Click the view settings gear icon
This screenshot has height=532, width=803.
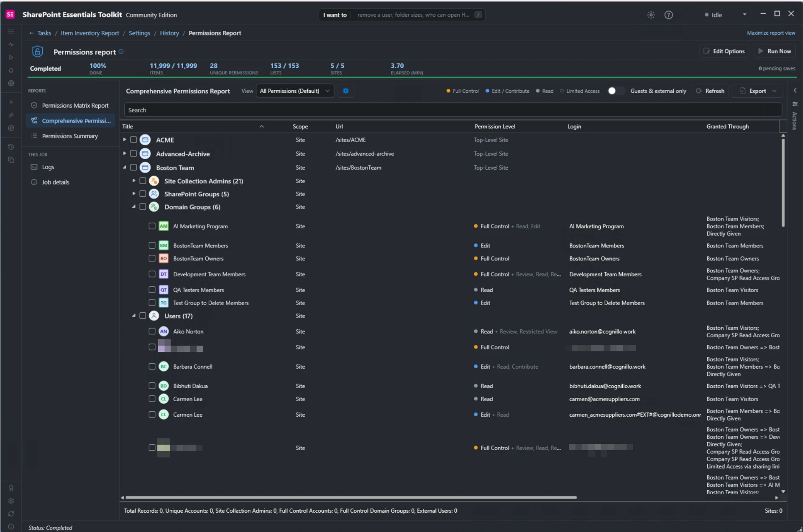coord(345,91)
